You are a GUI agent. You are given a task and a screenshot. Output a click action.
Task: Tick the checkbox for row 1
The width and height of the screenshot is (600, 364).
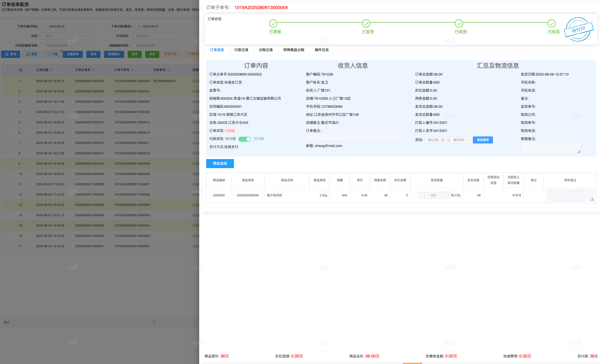coord(5,80)
